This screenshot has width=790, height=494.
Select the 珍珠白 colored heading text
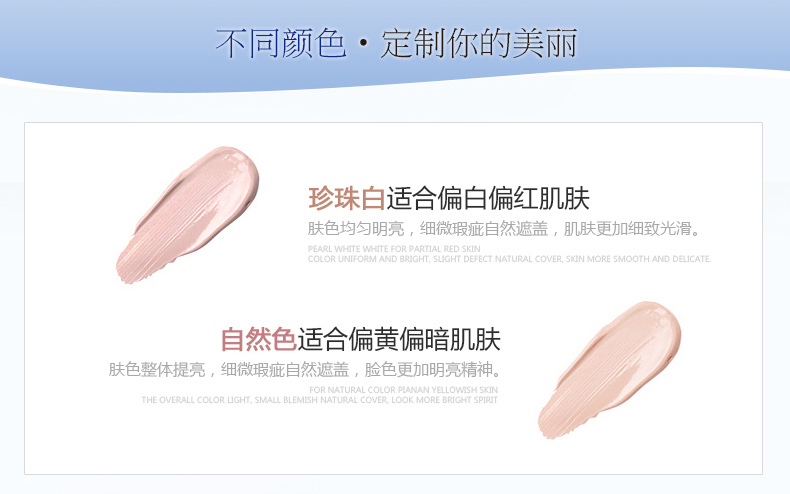pos(347,198)
